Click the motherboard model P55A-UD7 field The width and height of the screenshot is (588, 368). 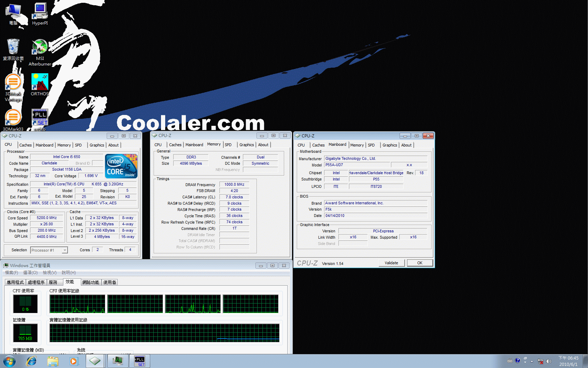point(357,165)
